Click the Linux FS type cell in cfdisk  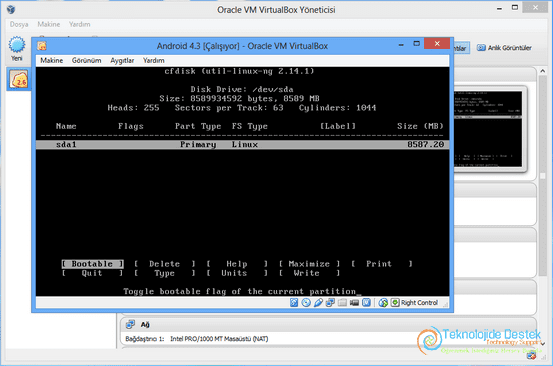[x=244, y=145]
